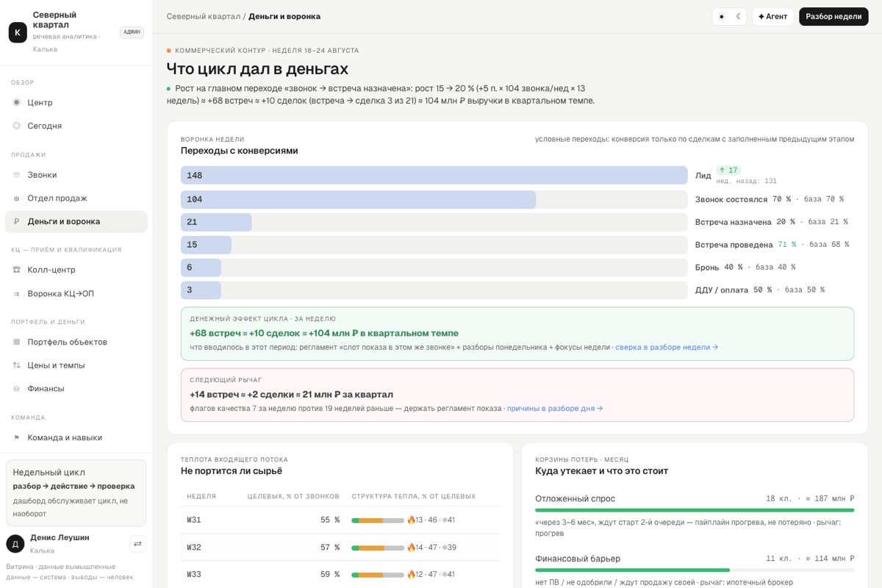Screen dimensions: 882x588
Task: Click the АДМИН badge
Action: tap(132, 32)
